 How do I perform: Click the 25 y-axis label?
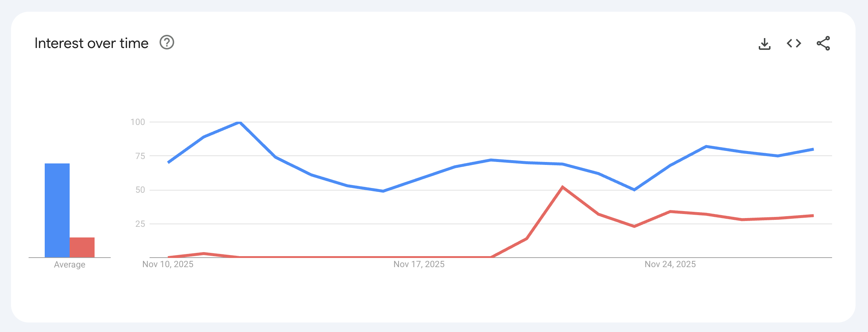tap(140, 224)
